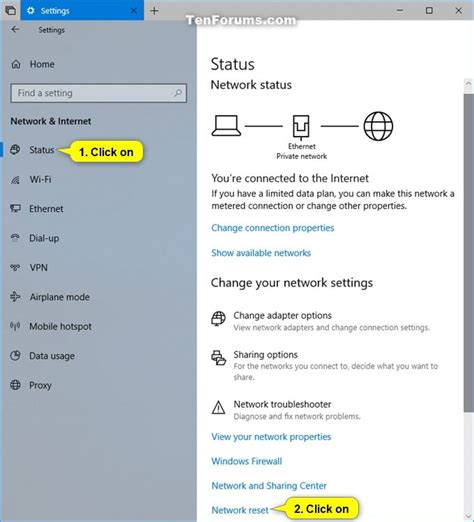Launch the Network troubleshooter
Screen dimensions: 474x522
(x=282, y=404)
